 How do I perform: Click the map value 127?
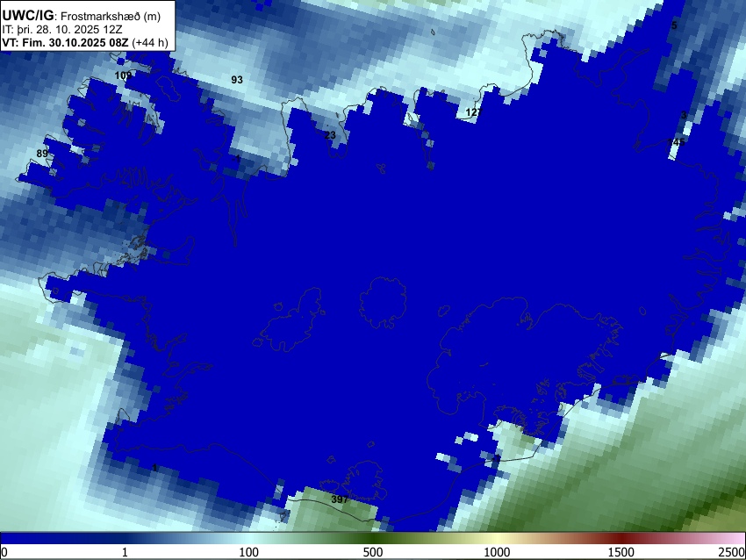click(x=474, y=112)
